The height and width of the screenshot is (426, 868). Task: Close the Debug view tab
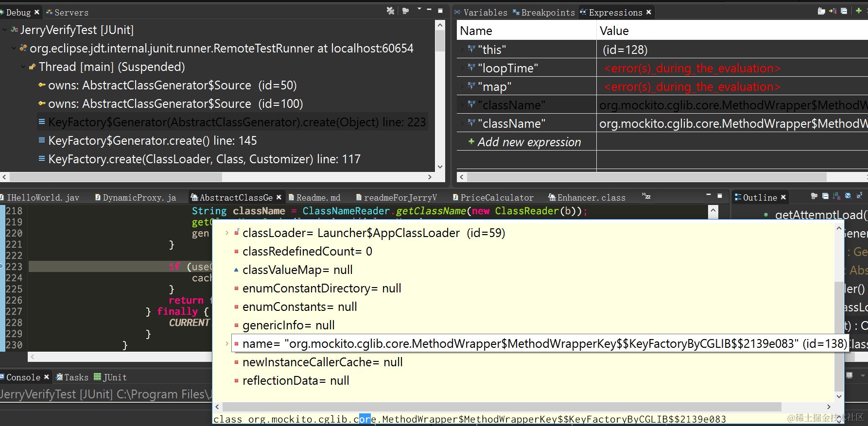click(x=37, y=12)
